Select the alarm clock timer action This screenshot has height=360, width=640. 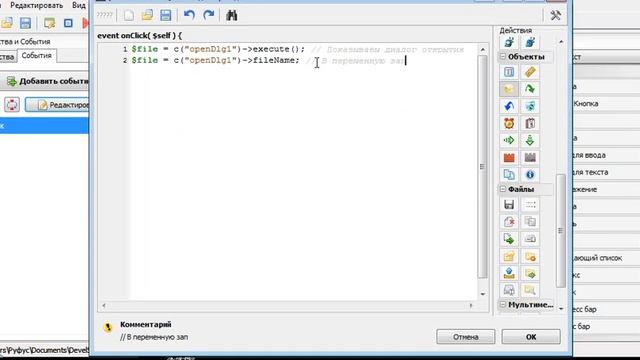(509, 123)
